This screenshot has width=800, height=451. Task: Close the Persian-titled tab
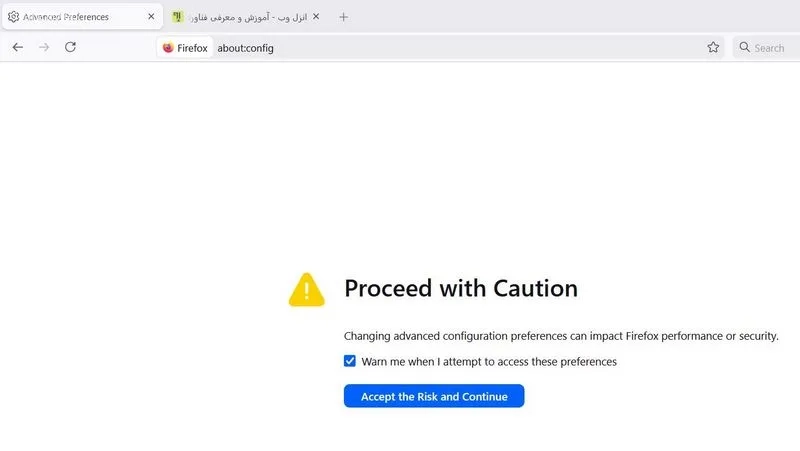(x=316, y=17)
